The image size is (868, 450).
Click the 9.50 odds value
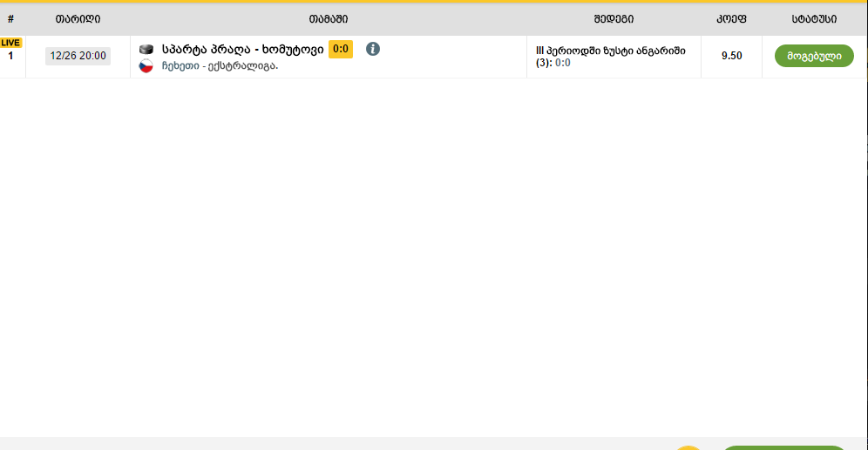(732, 56)
